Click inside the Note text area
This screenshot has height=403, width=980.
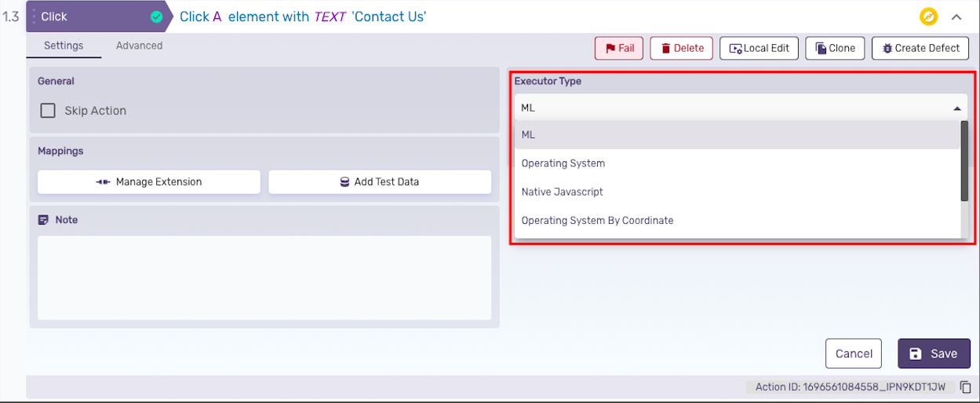(264, 277)
